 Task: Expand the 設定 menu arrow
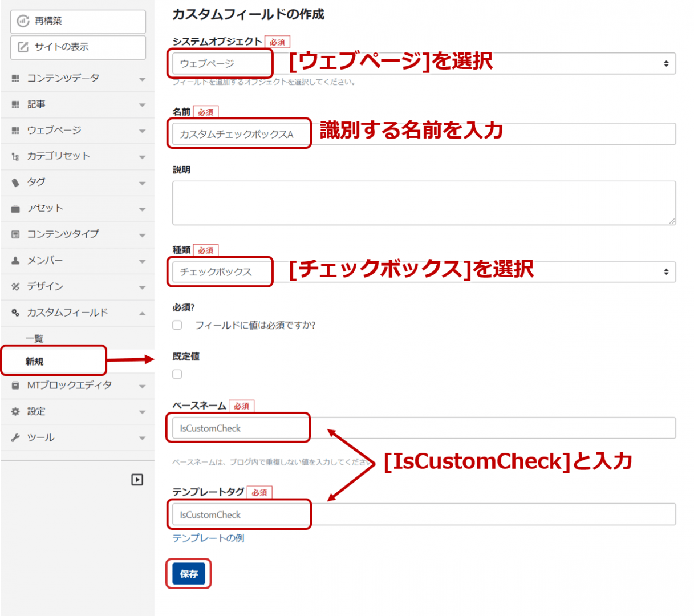coord(143,412)
